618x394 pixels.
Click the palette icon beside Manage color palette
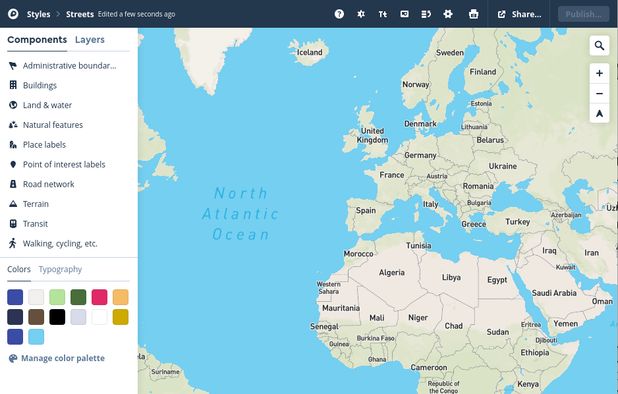click(13, 358)
